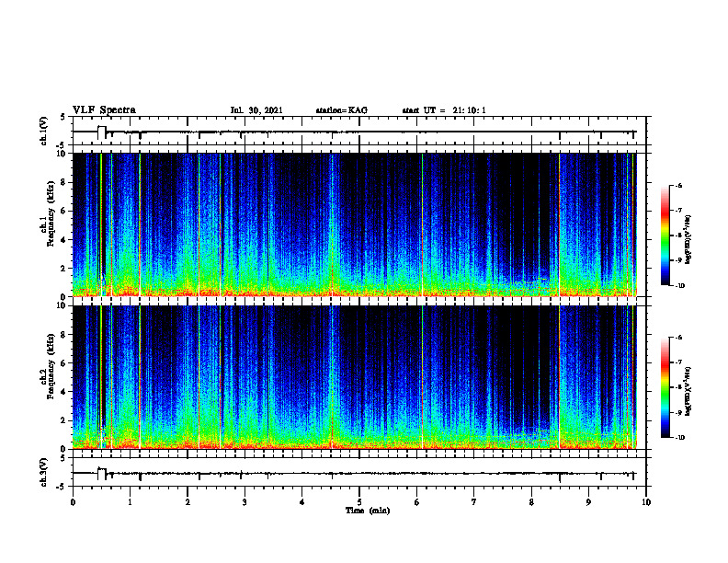The width and height of the screenshot is (728, 563).
Task: Click time axis tick label "6"
Action: tap(417, 502)
